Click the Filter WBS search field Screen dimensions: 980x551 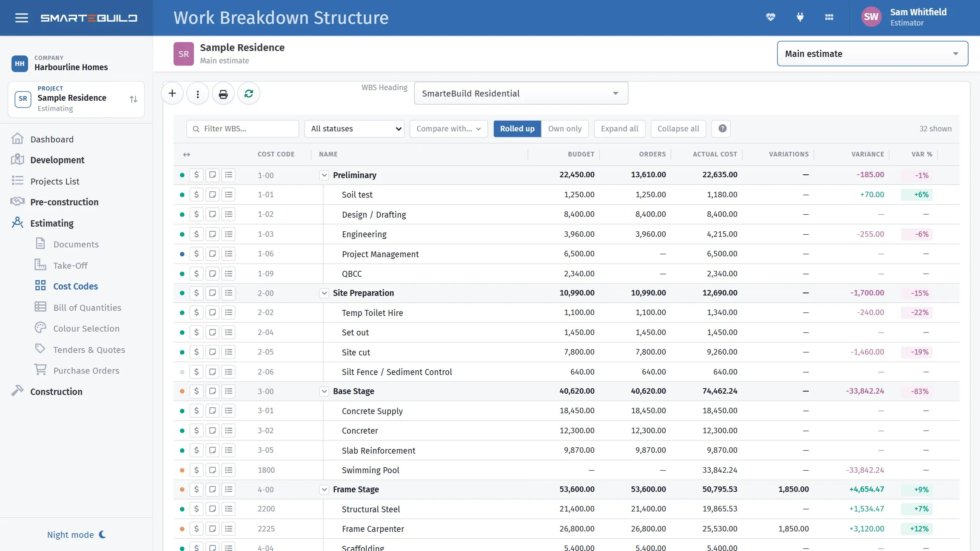(242, 128)
